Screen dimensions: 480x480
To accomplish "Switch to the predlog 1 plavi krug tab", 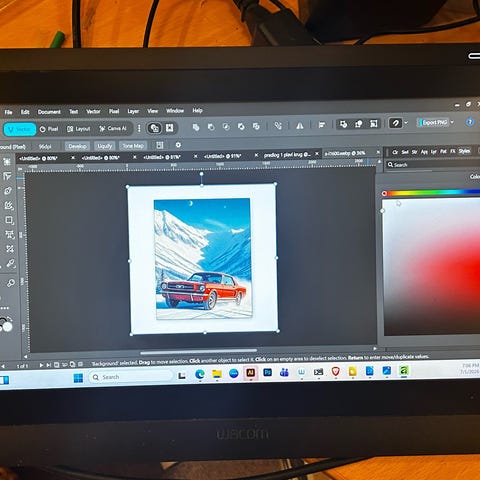I will [287, 155].
